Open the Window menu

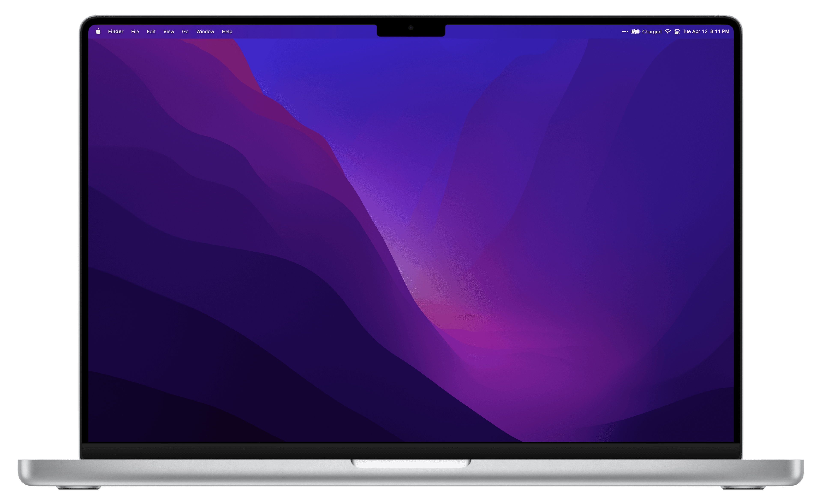pos(205,31)
